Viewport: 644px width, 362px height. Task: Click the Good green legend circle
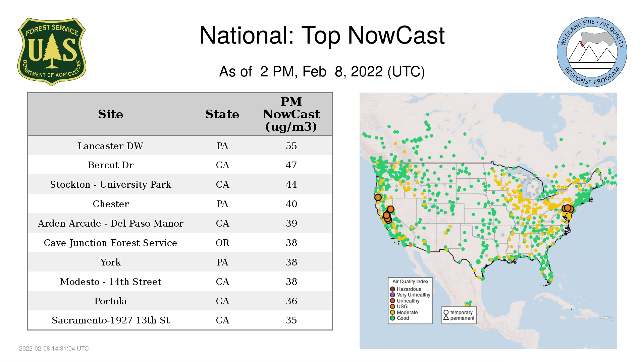[392, 318]
